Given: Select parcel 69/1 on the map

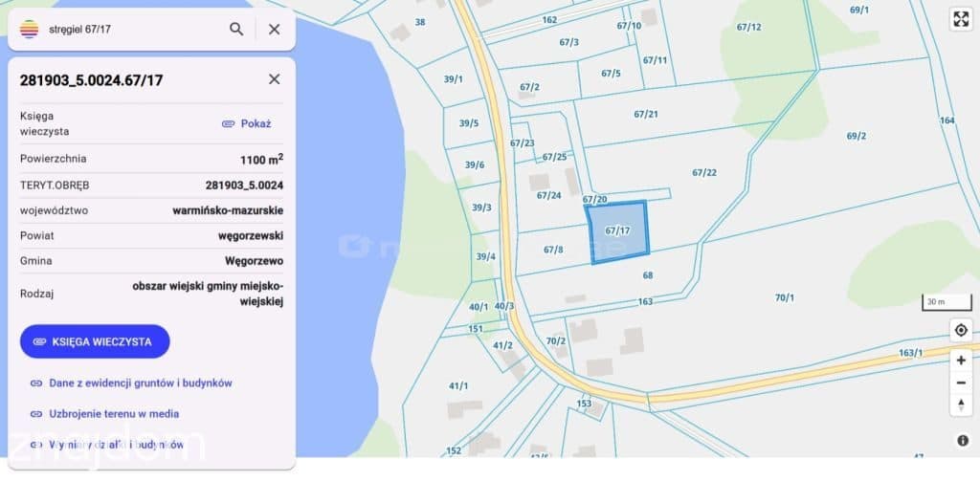Looking at the screenshot, I should [859, 10].
